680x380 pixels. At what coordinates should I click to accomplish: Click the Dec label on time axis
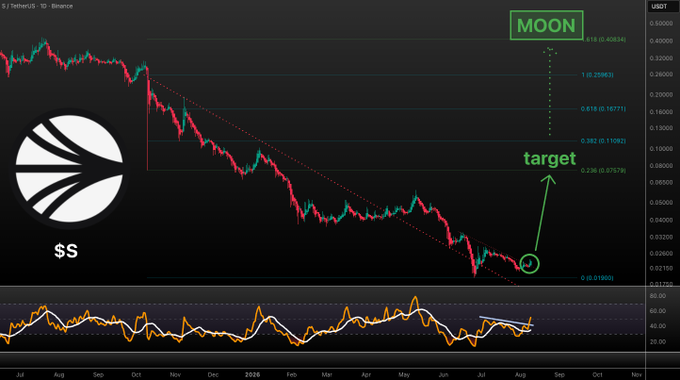[x=213, y=375]
